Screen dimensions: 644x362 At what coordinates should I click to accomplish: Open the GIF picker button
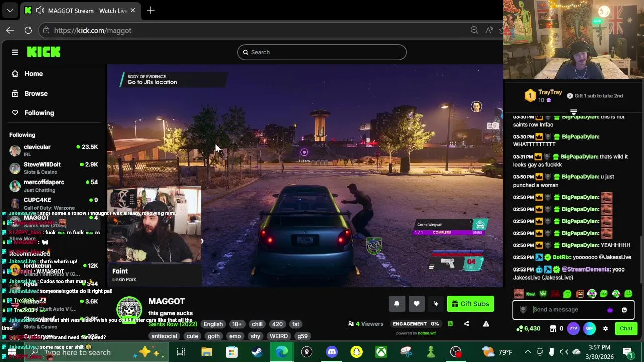tap(589, 329)
